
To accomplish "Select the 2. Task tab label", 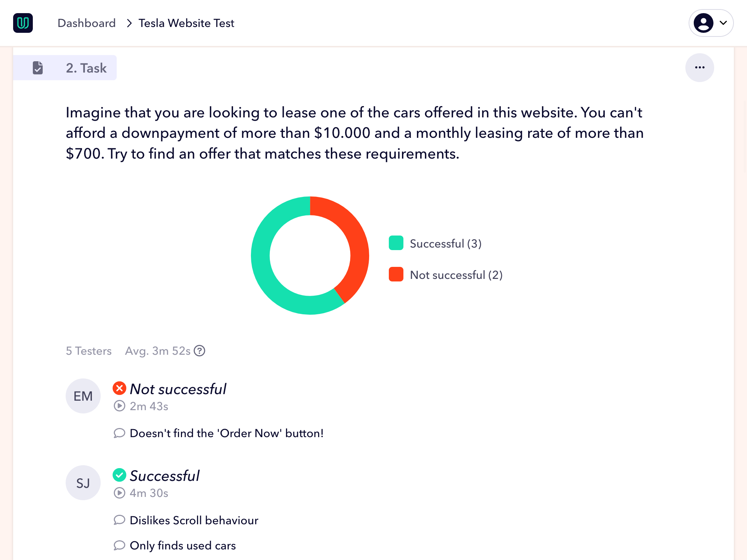I will (86, 68).
